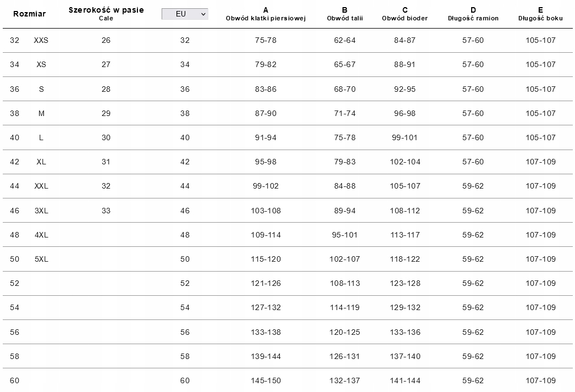Click the 'C Obwód bioder' header
The width and height of the screenshot is (575, 392).
point(405,14)
